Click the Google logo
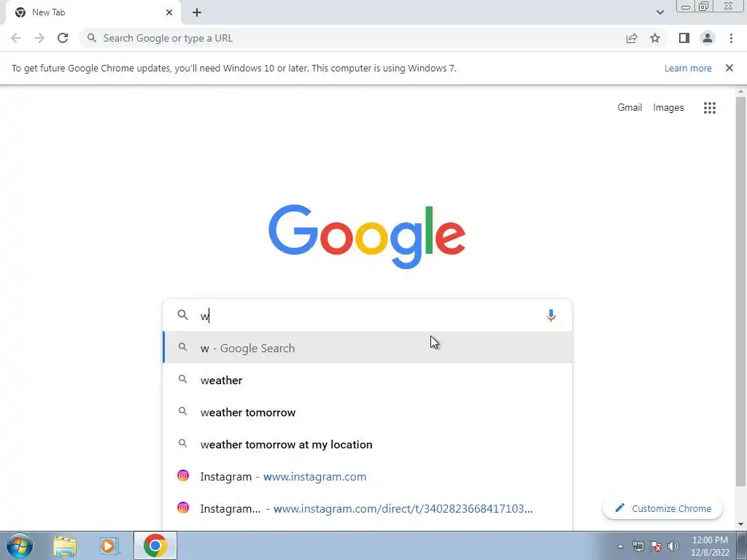Image resolution: width=747 pixels, height=560 pixels. pos(367,237)
